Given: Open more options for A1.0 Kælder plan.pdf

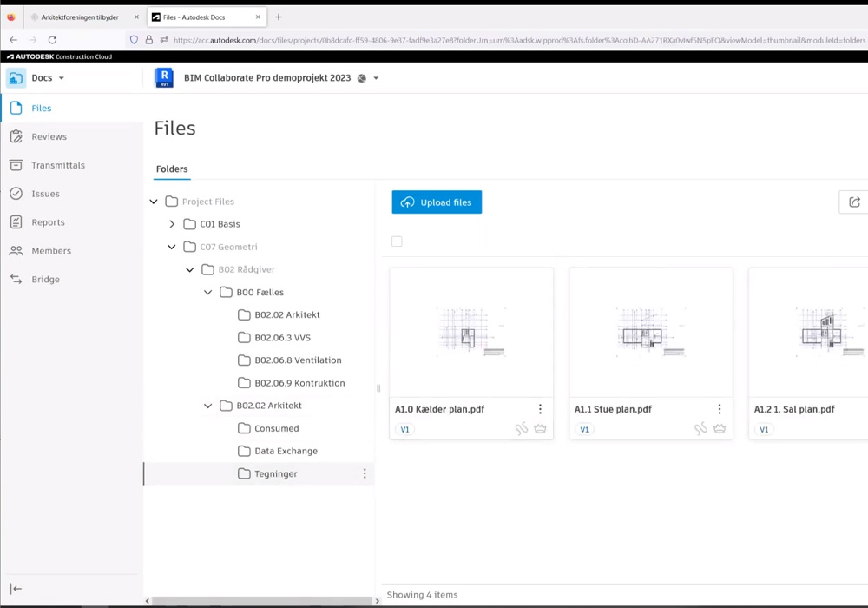Looking at the screenshot, I should click(540, 409).
